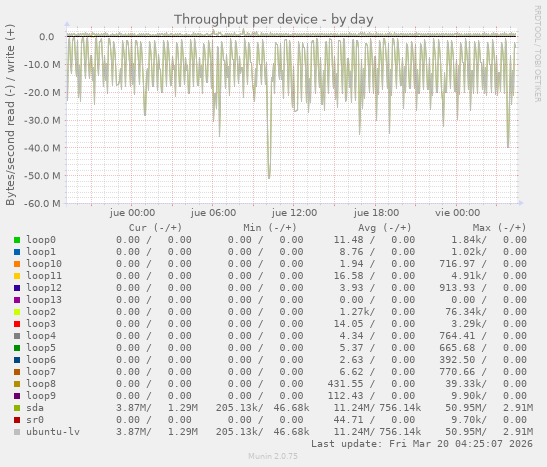This screenshot has height=467, width=547.
Task: Click the loop12 dark blue legend swatch
Action: pyautogui.click(x=17, y=288)
